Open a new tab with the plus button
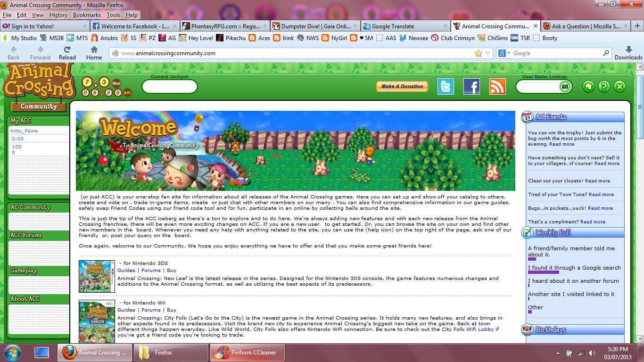The image size is (644, 362). 637,26
